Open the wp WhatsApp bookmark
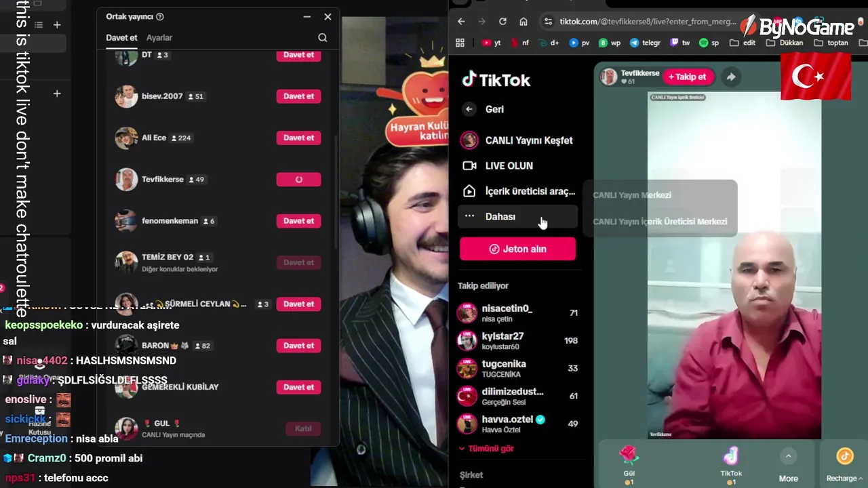The height and width of the screenshot is (488, 868). 609,43
